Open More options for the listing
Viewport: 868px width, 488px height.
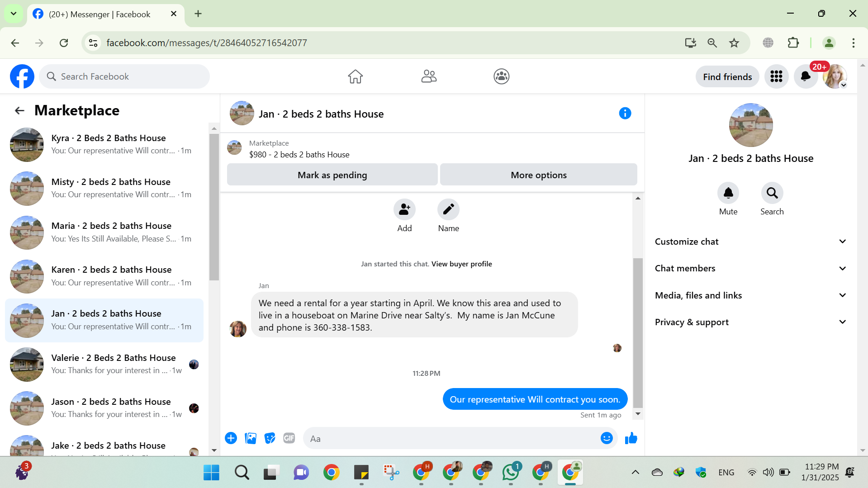point(539,175)
